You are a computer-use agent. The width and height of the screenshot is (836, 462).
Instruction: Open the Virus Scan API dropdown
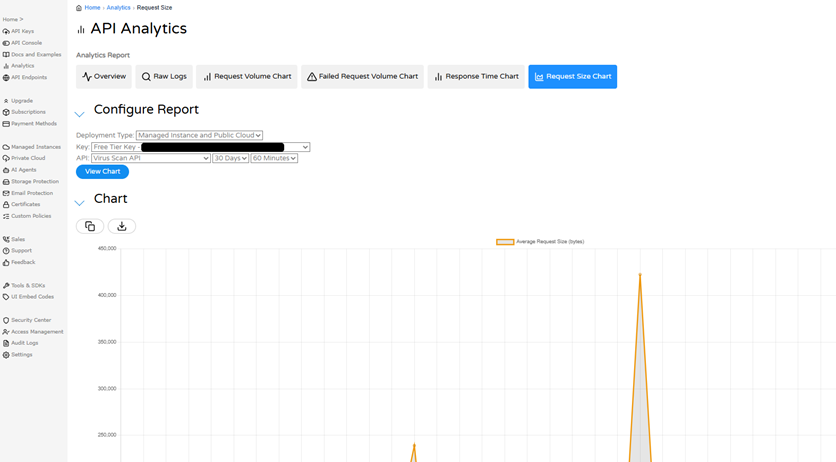(x=151, y=158)
